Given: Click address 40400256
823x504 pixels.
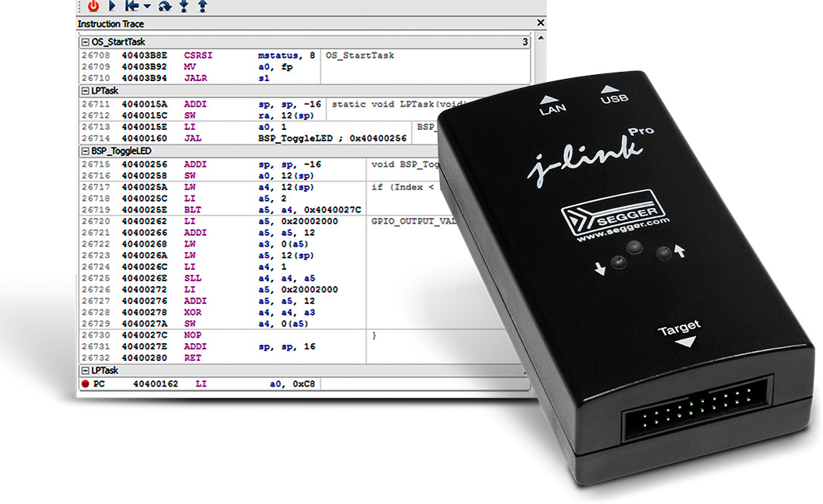Looking at the screenshot, I should click(x=145, y=164).
